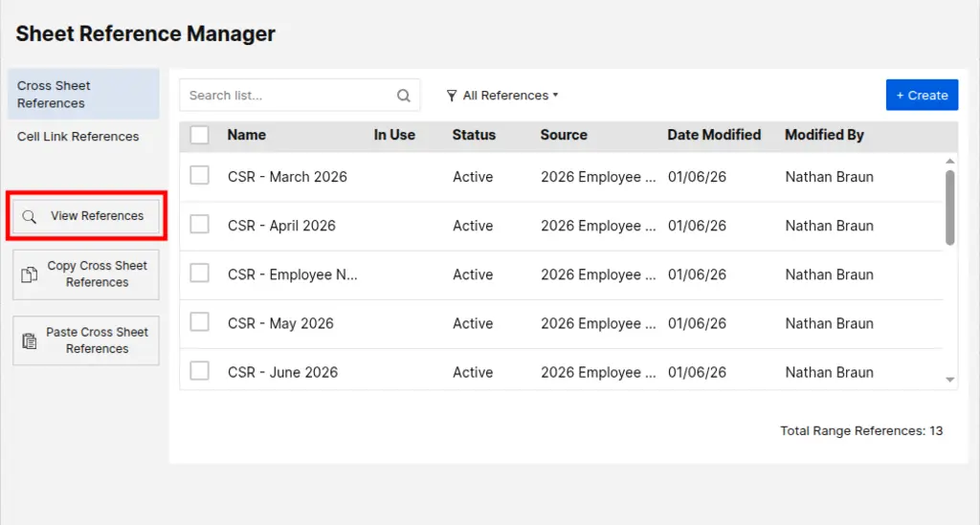Click the clipboard icon on Paste Cross Sheet References
The height and width of the screenshot is (525, 980).
point(30,340)
